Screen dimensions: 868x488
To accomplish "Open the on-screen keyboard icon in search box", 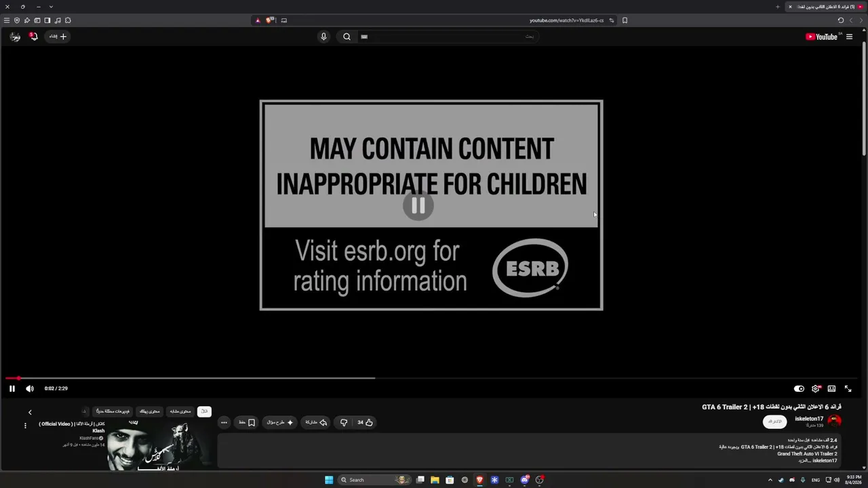I will coord(364,37).
